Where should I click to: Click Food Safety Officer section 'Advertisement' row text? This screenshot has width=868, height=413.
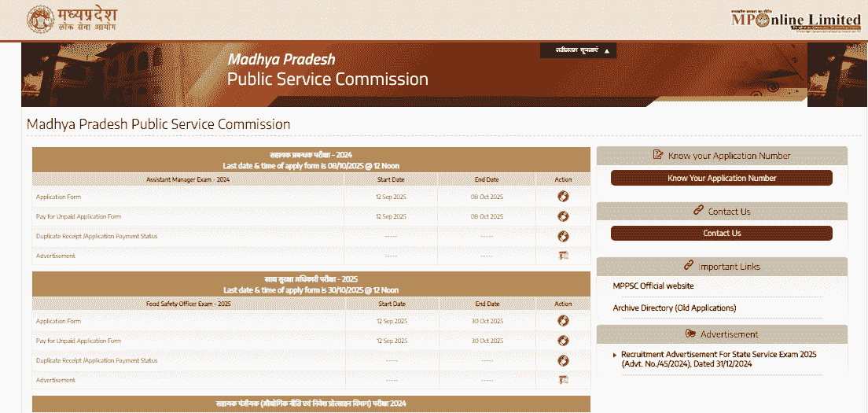pyautogui.click(x=55, y=380)
